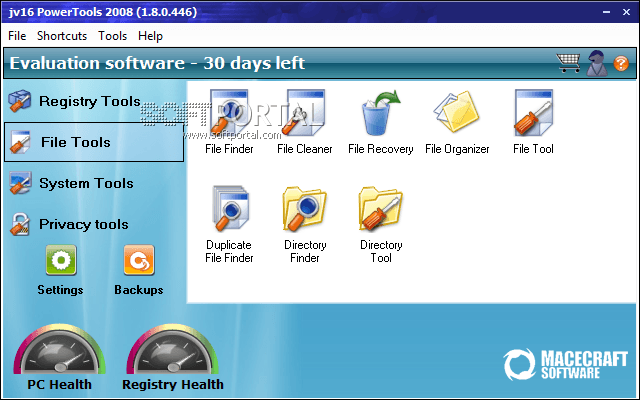Click the Registry Health label
Screen dimensions: 640x400
(173, 384)
